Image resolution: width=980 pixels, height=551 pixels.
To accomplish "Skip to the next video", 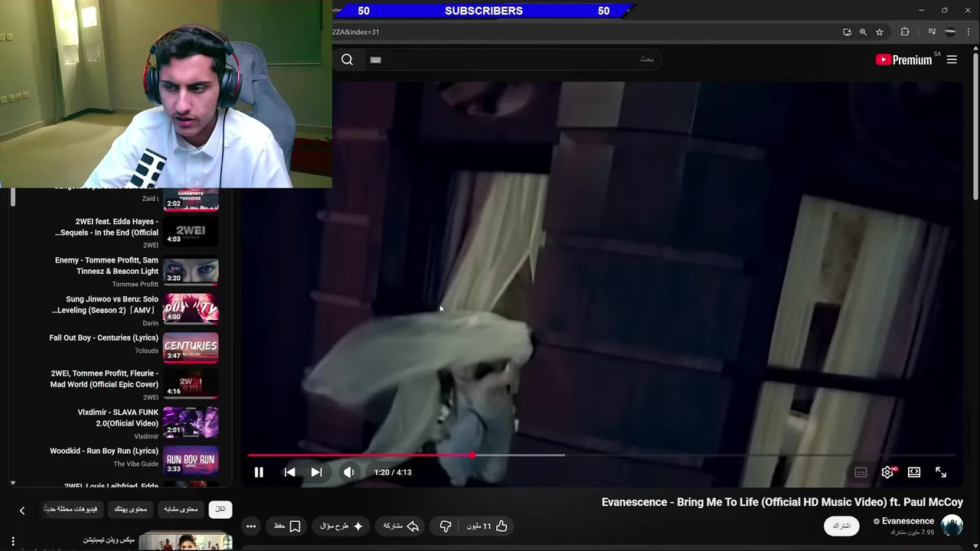I will (316, 472).
